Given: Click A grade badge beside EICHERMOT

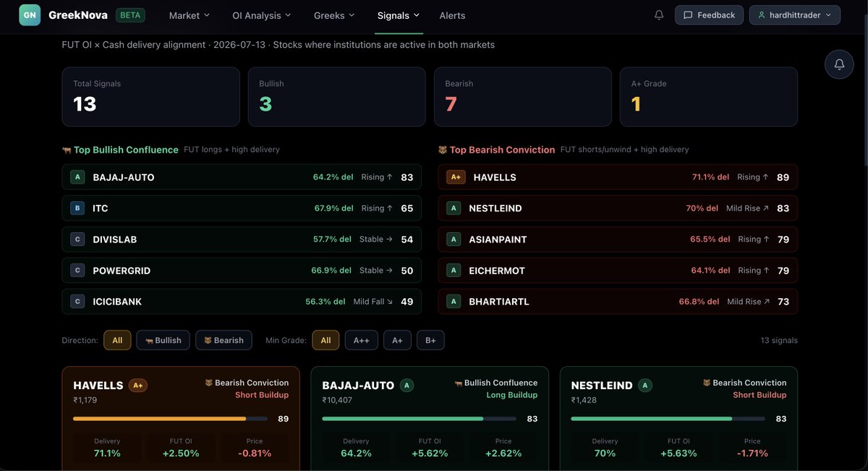Looking at the screenshot, I should coord(454,271).
